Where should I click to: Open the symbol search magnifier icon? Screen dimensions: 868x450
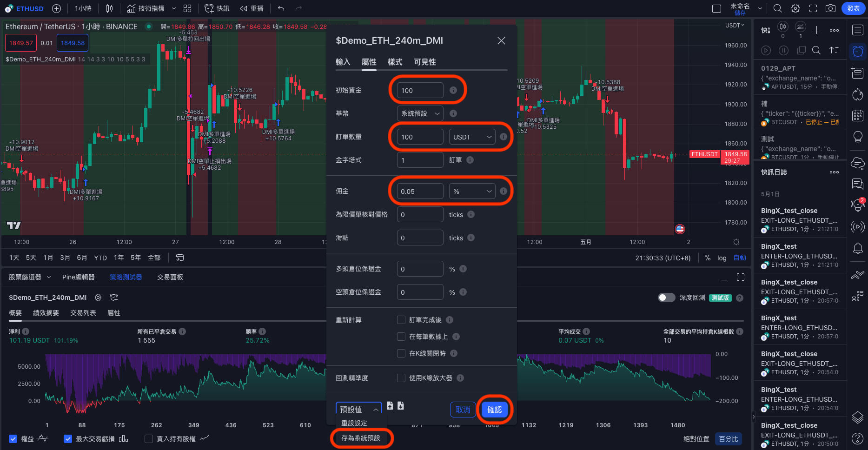tap(777, 8)
